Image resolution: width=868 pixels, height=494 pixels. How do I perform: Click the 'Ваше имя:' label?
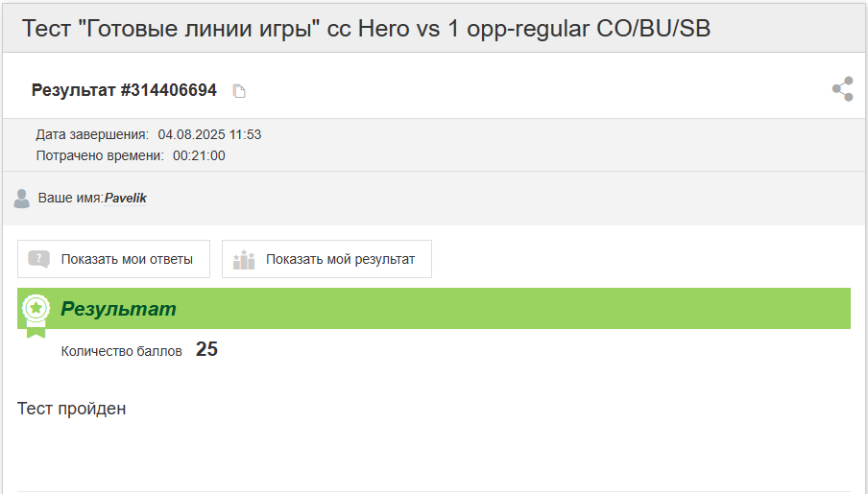point(70,198)
